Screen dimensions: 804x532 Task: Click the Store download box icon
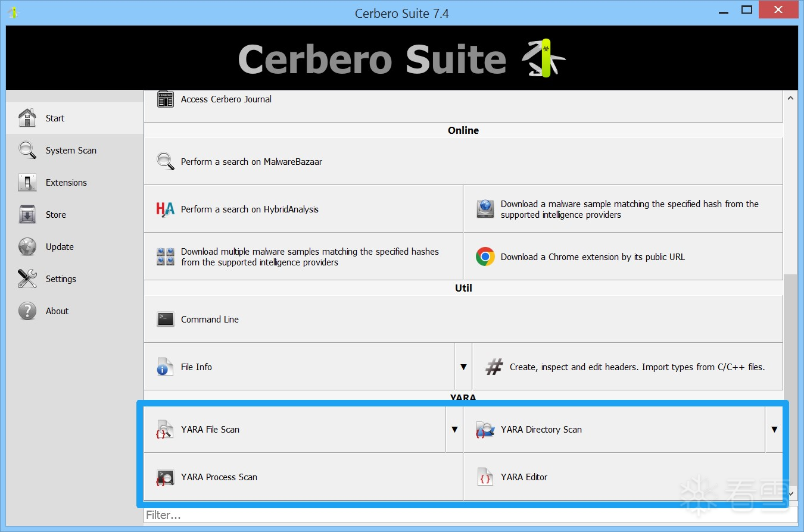[x=27, y=214]
